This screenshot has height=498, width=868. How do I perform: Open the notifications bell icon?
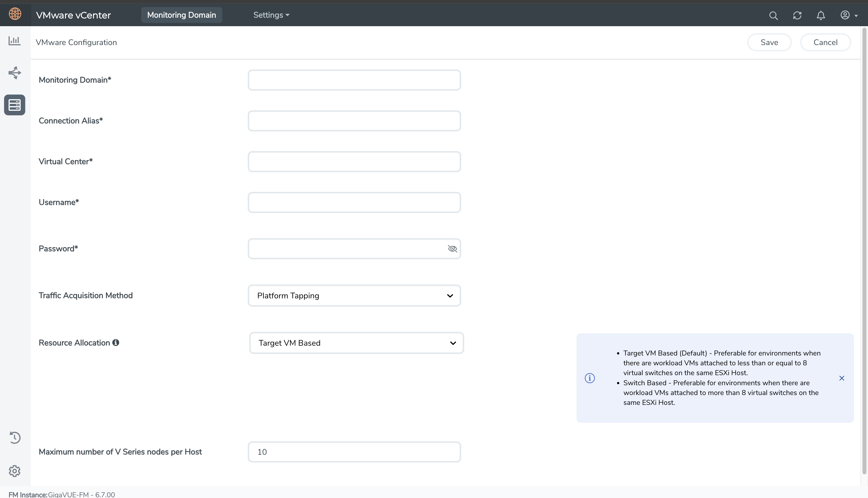(x=821, y=15)
